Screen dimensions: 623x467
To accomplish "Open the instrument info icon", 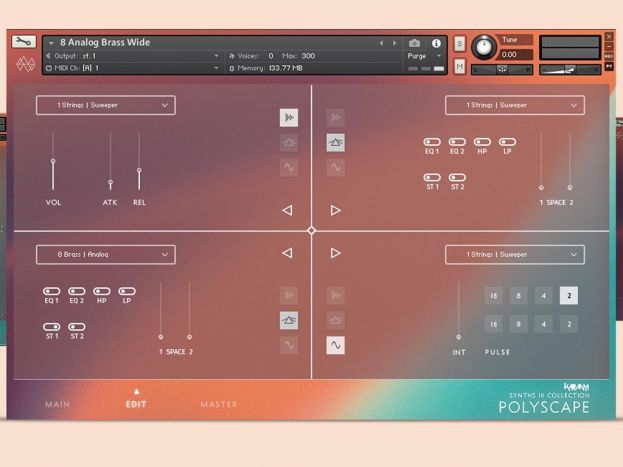I will tap(436, 43).
